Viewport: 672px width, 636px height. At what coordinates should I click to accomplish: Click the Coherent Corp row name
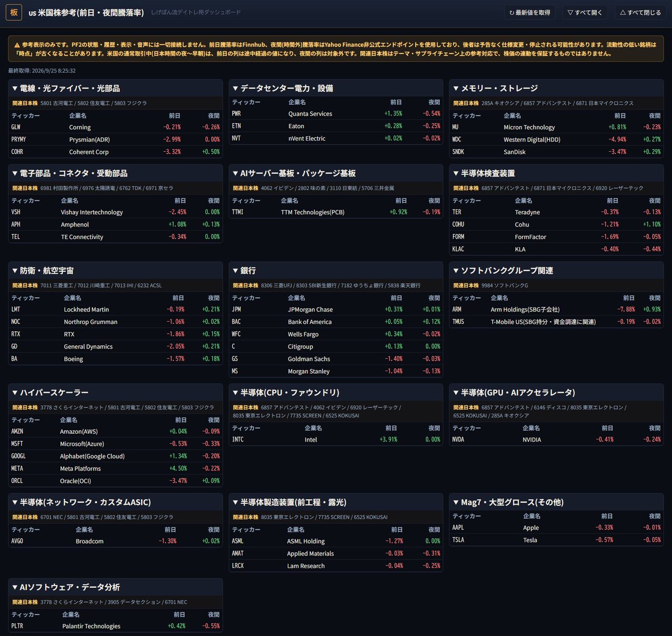point(89,152)
